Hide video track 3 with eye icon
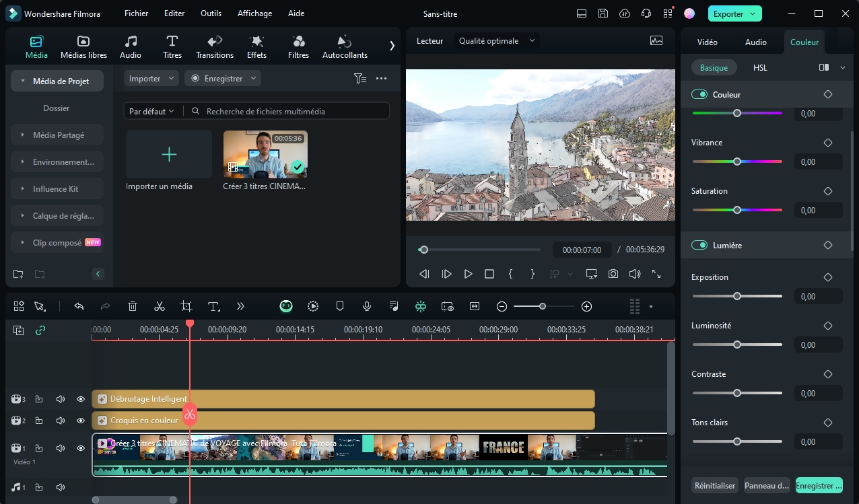Screen dimensions: 859x504 (81, 399)
